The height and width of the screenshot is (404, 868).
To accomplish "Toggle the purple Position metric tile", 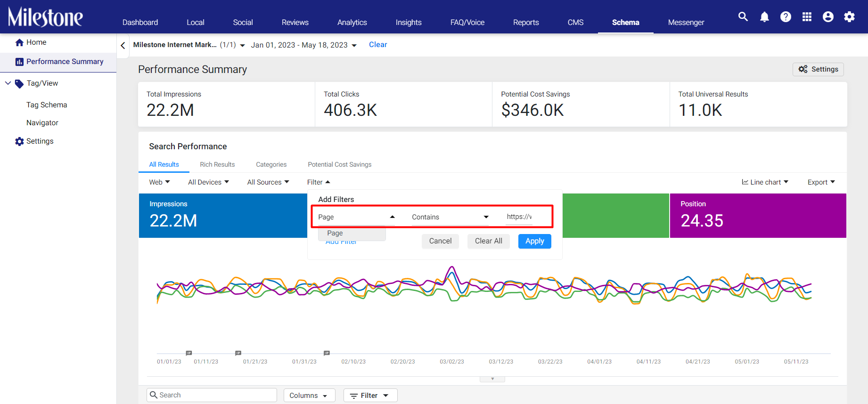I will tap(758, 216).
